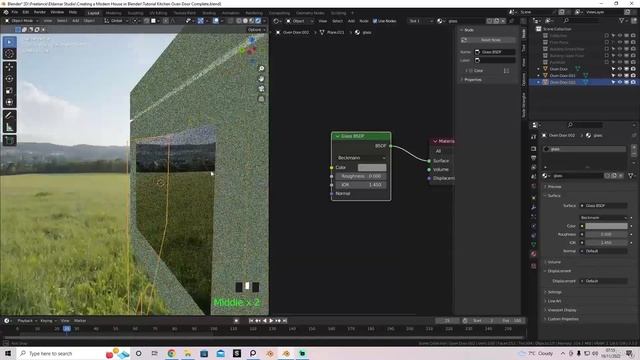The width and height of the screenshot is (640, 360).
Task: Switch to the Modeling workspace tab
Action: pyautogui.click(x=113, y=13)
